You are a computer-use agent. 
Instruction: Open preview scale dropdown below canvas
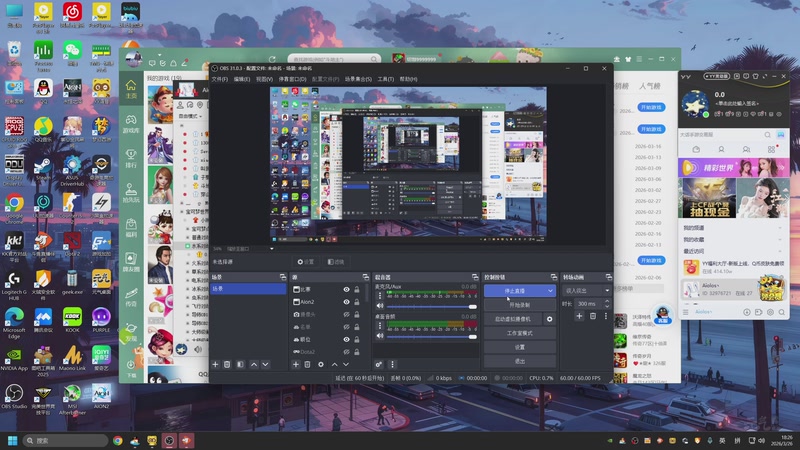pyautogui.click(x=271, y=249)
